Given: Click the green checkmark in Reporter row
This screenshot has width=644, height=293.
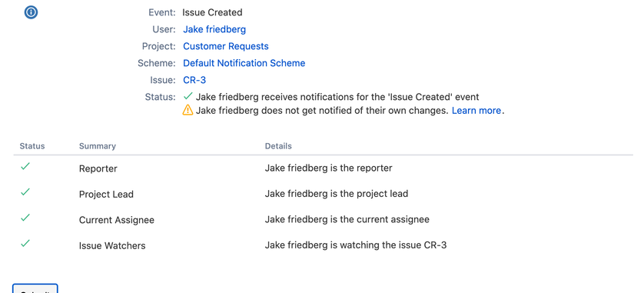Looking at the screenshot, I should (25, 166).
